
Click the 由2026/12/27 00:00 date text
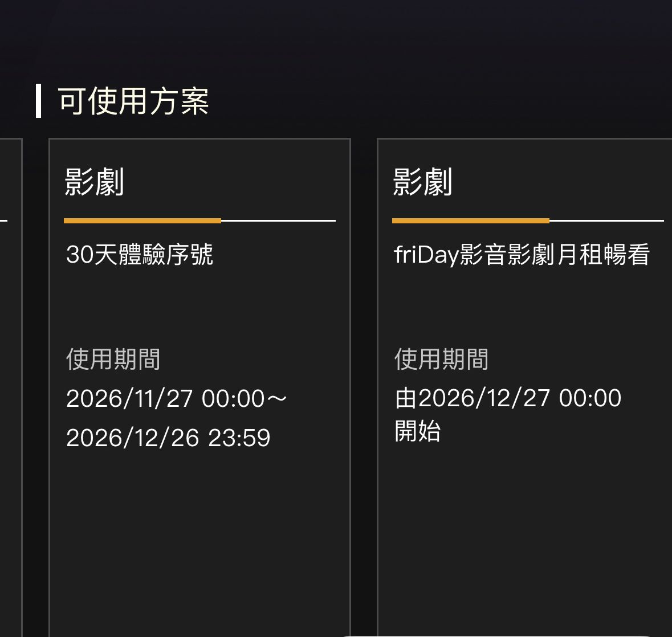[x=508, y=398]
